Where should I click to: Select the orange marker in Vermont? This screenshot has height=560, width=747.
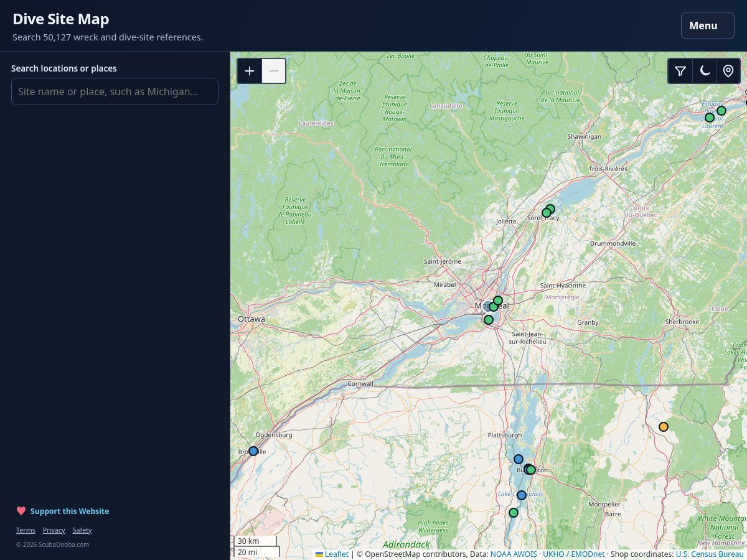point(664,427)
